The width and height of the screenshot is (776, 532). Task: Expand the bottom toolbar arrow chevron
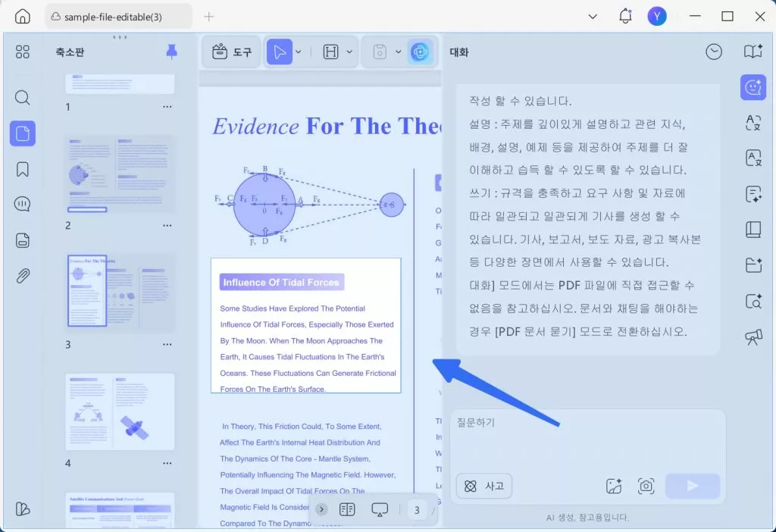tap(321, 509)
